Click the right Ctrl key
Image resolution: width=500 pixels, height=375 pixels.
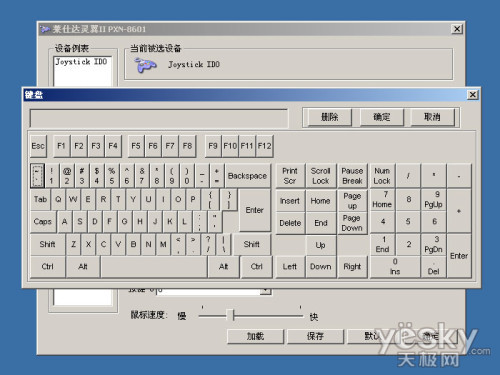pyautogui.click(x=257, y=267)
